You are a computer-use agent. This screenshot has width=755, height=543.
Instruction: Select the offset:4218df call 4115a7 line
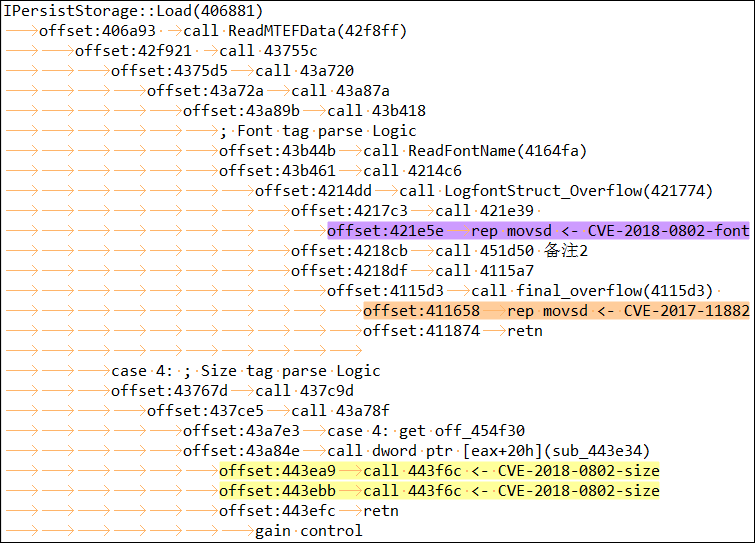[412, 271]
